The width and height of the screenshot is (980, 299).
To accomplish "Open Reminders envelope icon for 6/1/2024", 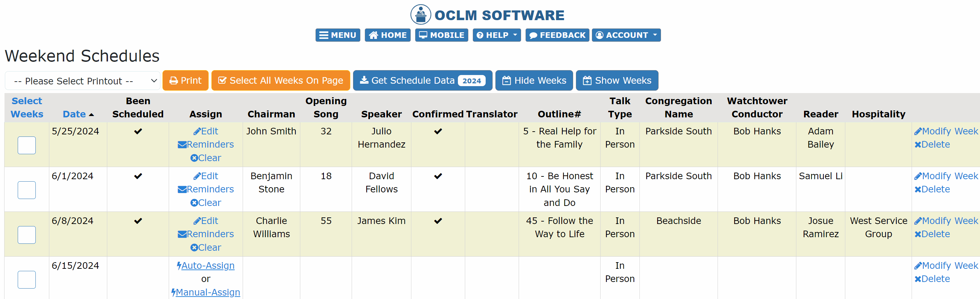I will (182, 189).
